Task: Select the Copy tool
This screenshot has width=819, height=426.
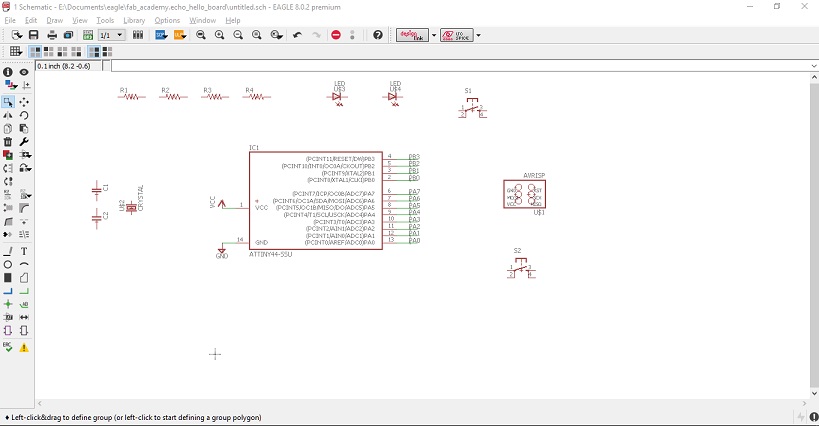Action: pos(8,128)
